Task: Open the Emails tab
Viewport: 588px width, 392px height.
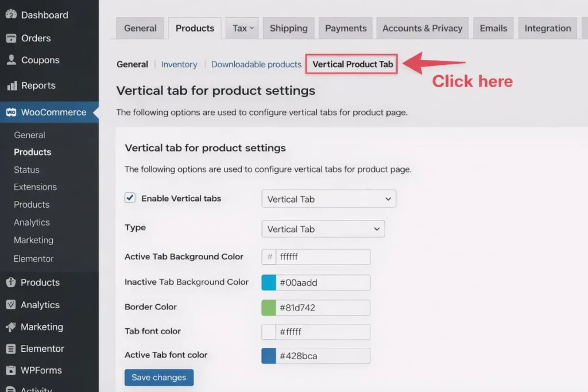Action: [493, 28]
